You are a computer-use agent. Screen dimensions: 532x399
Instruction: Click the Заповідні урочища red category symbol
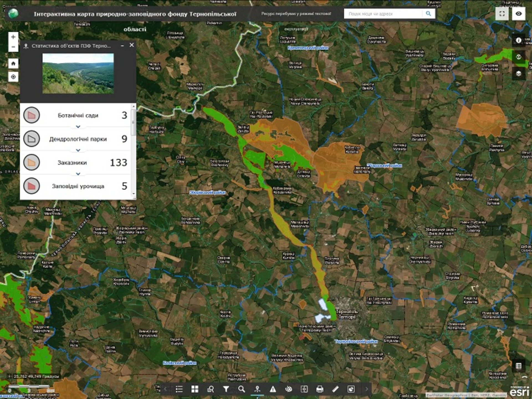pyautogui.click(x=32, y=186)
